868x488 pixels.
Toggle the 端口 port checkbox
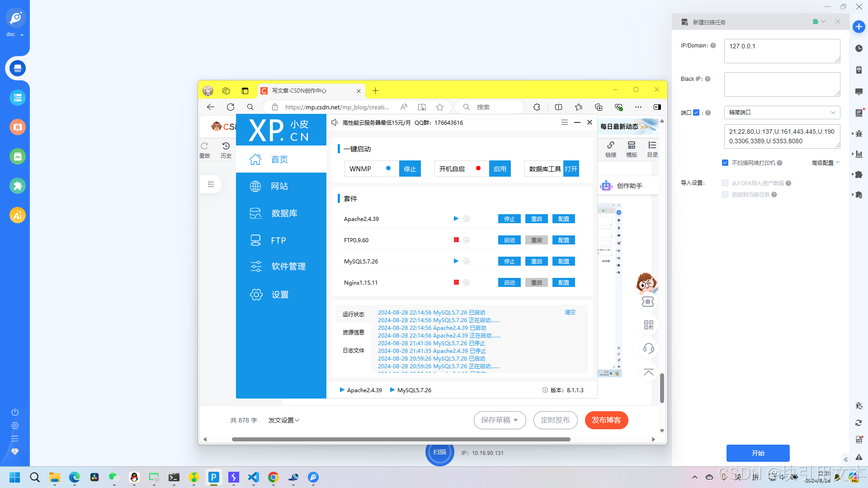pyautogui.click(x=696, y=113)
